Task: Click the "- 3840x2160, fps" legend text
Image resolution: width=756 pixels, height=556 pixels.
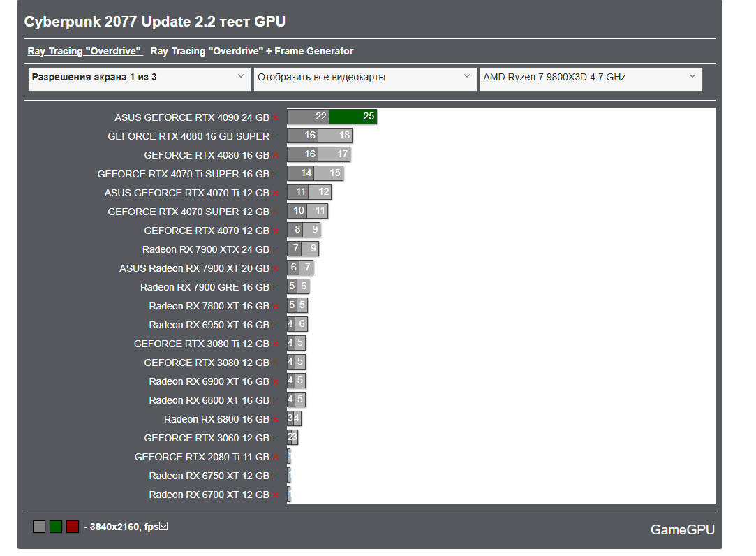Action: [121, 527]
